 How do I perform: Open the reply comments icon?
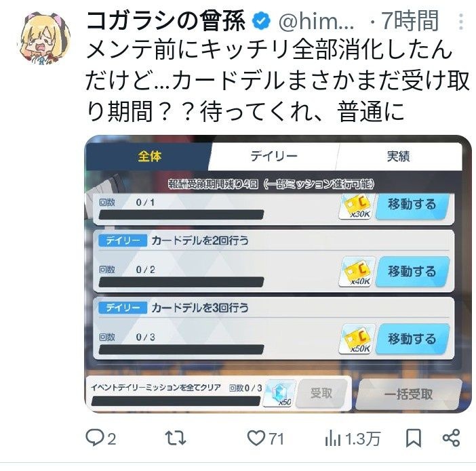(95, 438)
